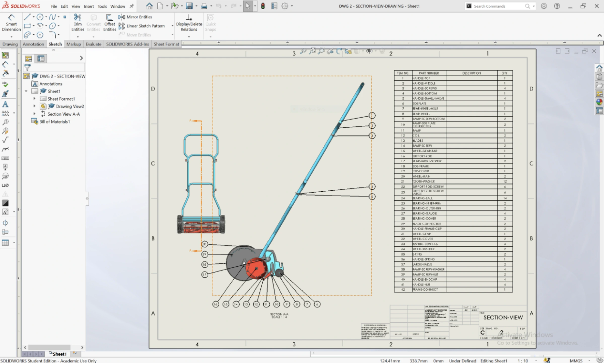Screen dimensions: 604x364
Task: Open the Drawing ribbon tab
Action: (10, 44)
